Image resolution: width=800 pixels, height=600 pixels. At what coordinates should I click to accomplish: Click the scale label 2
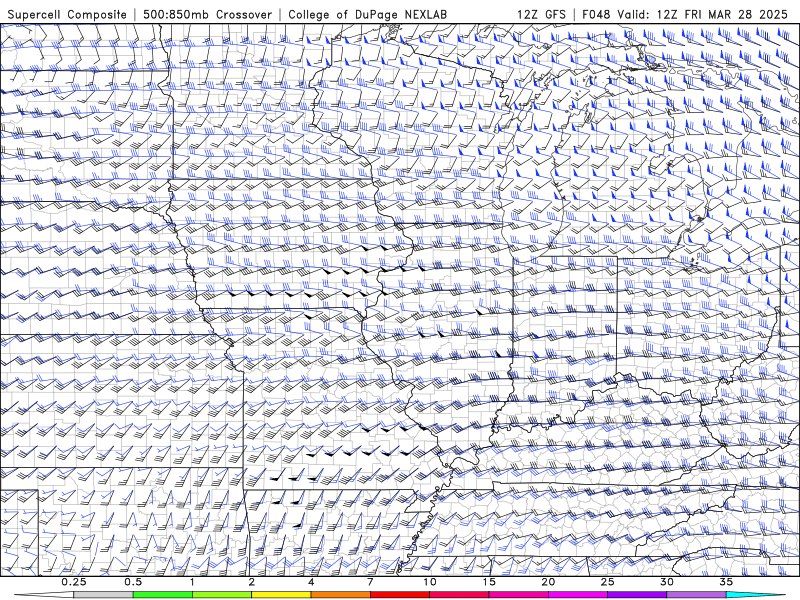(252, 582)
